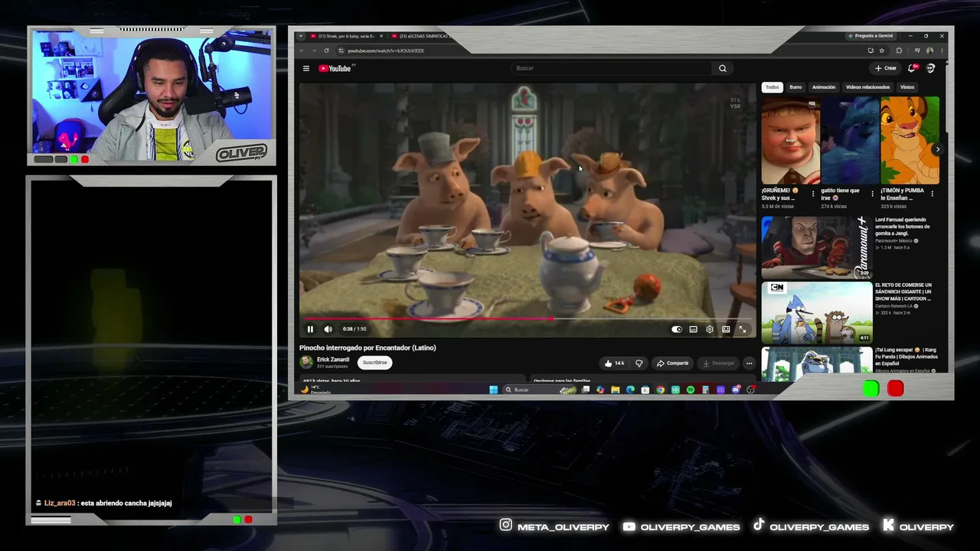Open Microsoft Edge from the taskbar
980x551 pixels.
coord(630,390)
